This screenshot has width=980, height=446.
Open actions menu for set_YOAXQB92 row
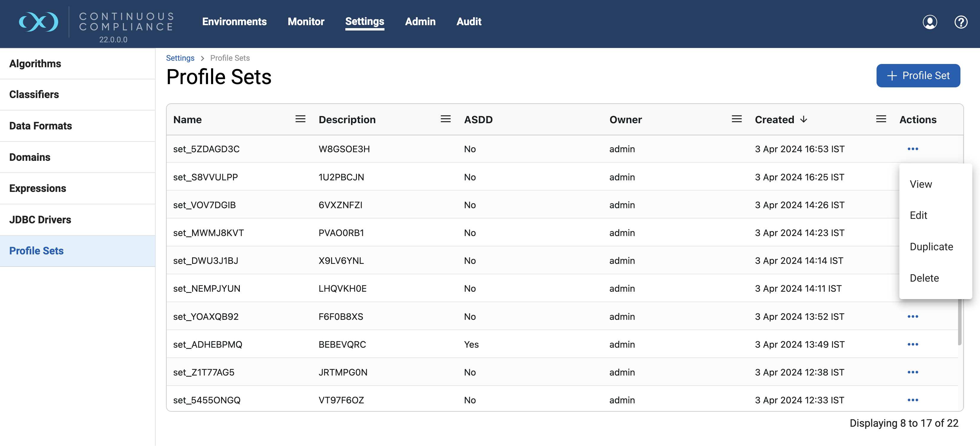click(x=912, y=316)
